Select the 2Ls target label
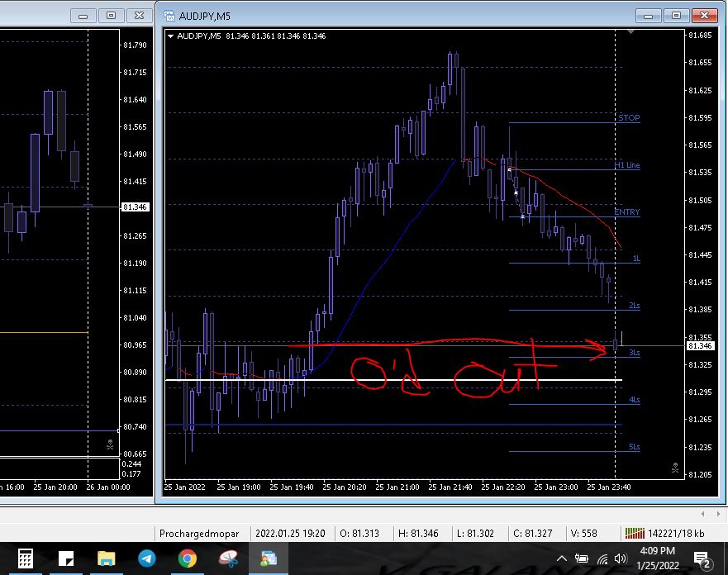This screenshot has height=575, width=728. pos(635,306)
